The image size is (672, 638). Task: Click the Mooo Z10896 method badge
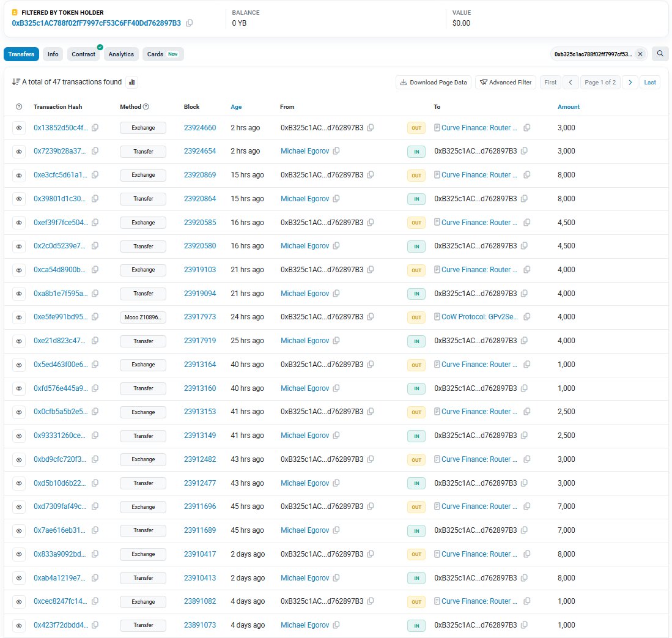[143, 317]
